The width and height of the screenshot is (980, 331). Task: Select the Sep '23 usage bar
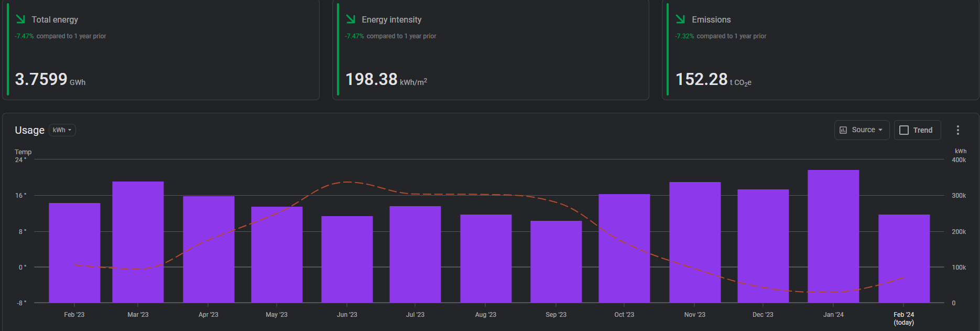[556, 262]
